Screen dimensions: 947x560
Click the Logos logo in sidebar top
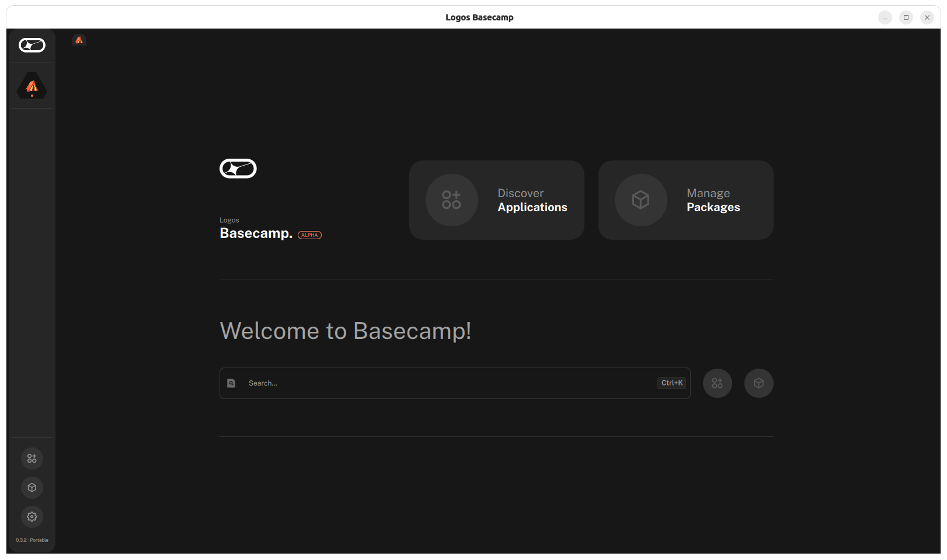click(x=32, y=45)
